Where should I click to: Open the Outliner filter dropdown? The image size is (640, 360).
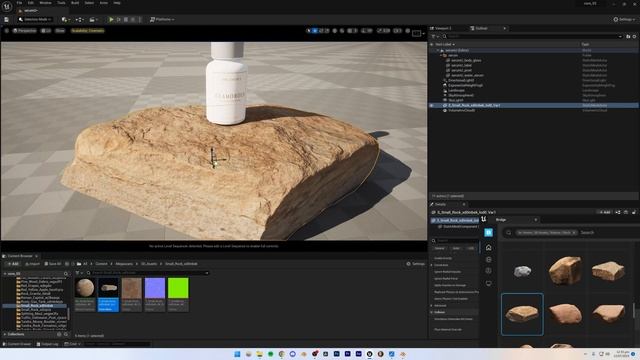point(435,36)
